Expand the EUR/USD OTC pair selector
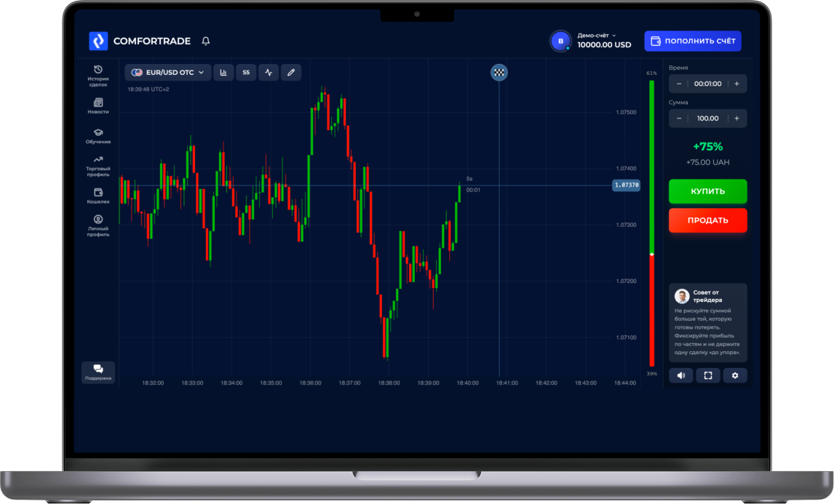Image resolution: width=834 pixels, height=504 pixels. click(169, 72)
